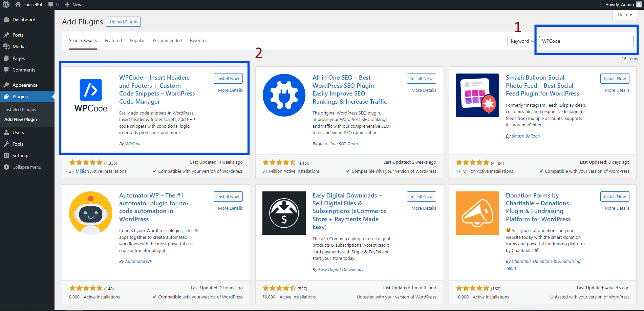
Task: Collapse the admin sidebar menu
Action: 22,167
